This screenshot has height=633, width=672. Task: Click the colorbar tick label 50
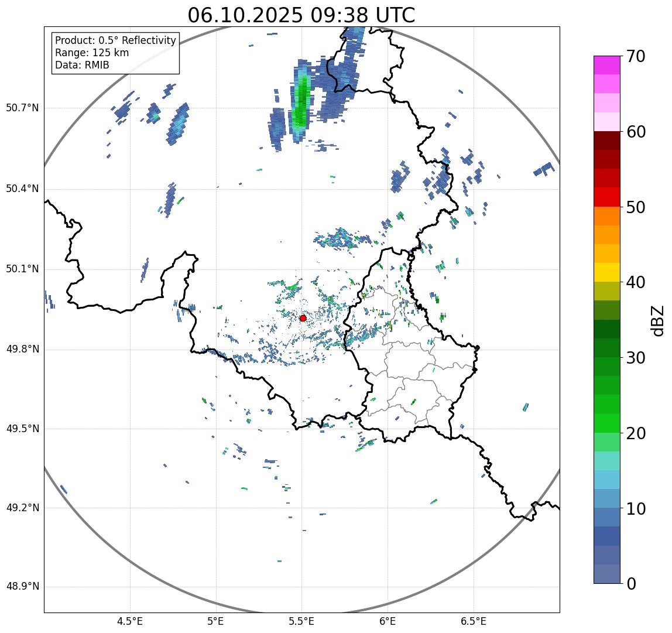point(636,207)
